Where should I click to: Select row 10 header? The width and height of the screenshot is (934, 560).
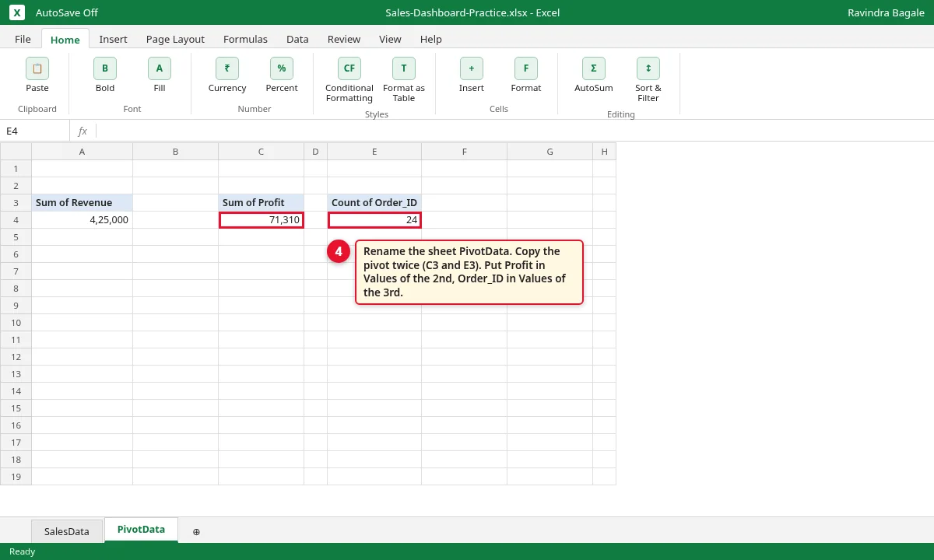[16, 323]
